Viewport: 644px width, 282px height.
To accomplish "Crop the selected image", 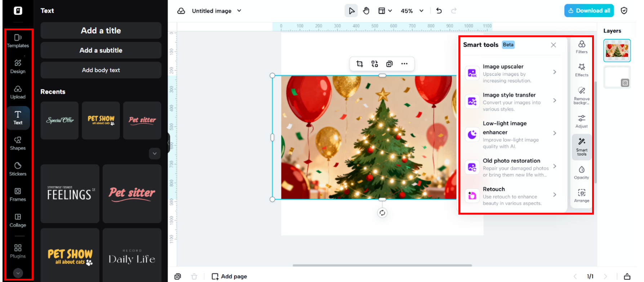I will 360,64.
